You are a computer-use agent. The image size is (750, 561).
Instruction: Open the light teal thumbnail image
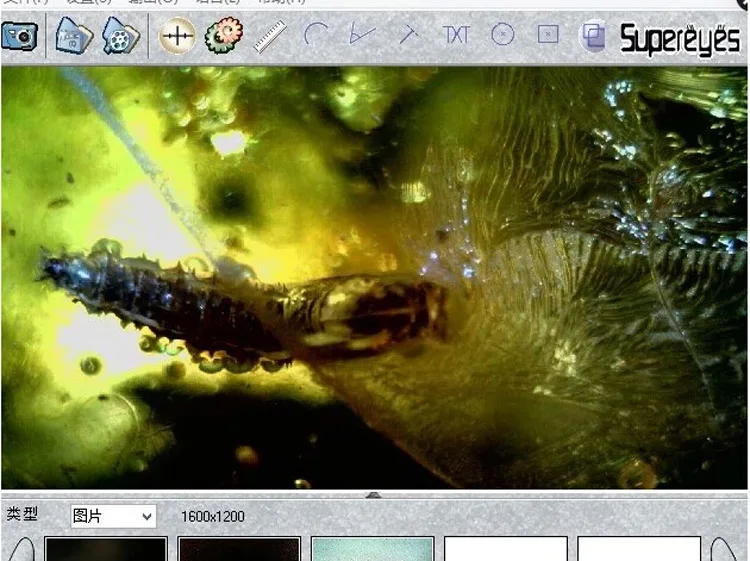372,549
